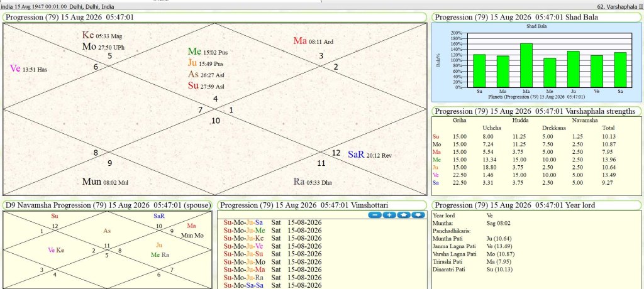Click the '62. Varshaphala II' label

tap(619, 6)
